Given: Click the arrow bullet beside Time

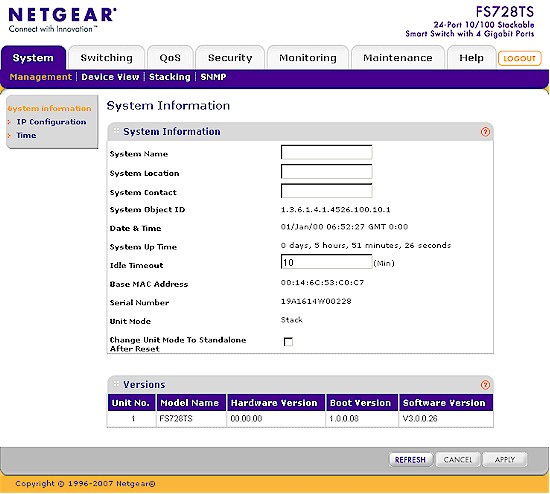Looking at the screenshot, I should [x=9, y=135].
